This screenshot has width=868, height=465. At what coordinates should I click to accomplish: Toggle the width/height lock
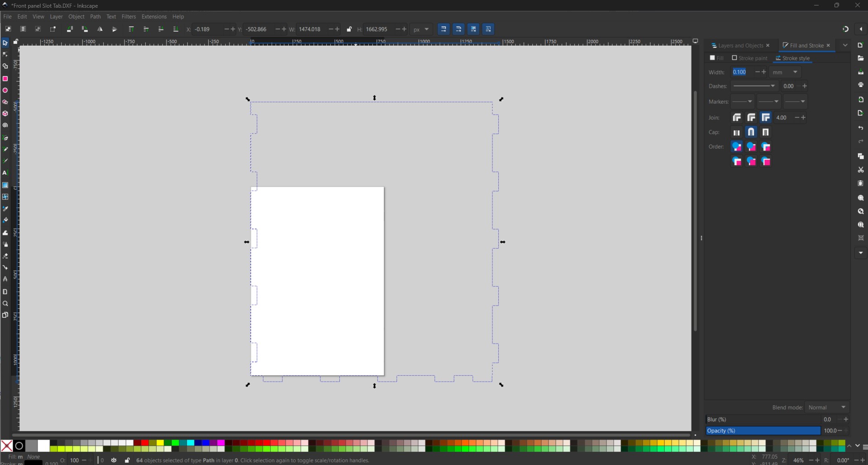click(x=349, y=29)
